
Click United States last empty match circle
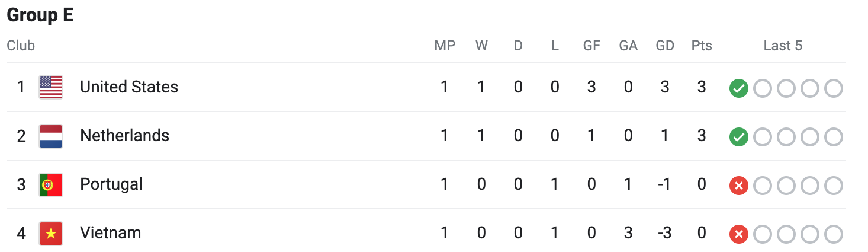click(833, 88)
